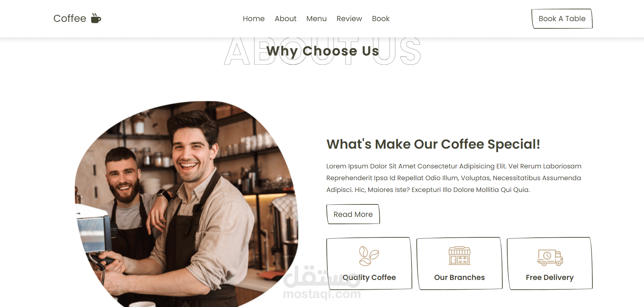The width and height of the screenshot is (644, 307).
Task: Select the Our Branches card label
Action: coord(459,278)
